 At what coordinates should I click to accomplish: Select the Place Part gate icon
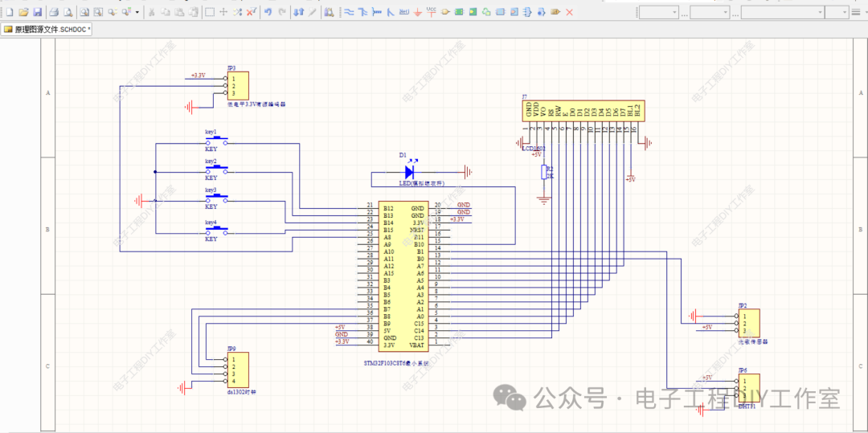coord(445,11)
